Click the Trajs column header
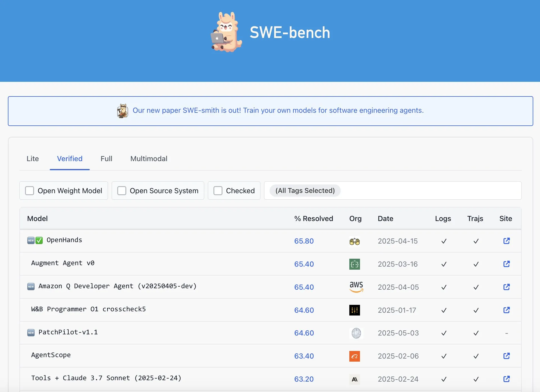 click(x=475, y=219)
